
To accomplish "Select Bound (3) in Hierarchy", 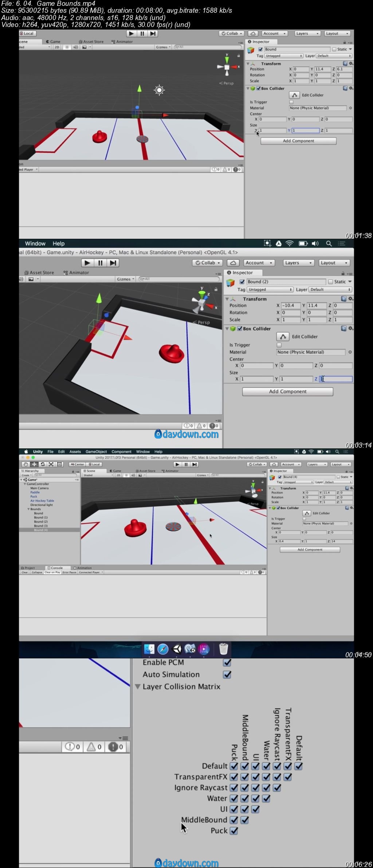I will (x=41, y=526).
